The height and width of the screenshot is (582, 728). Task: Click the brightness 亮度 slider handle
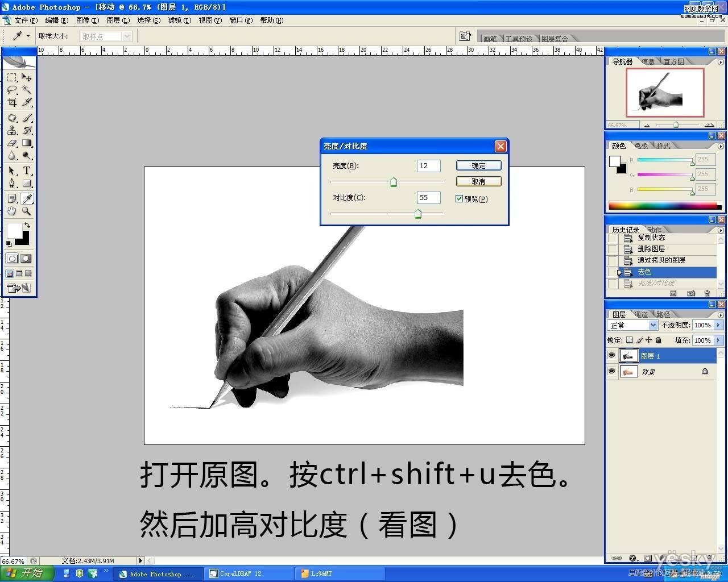tap(393, 182)
